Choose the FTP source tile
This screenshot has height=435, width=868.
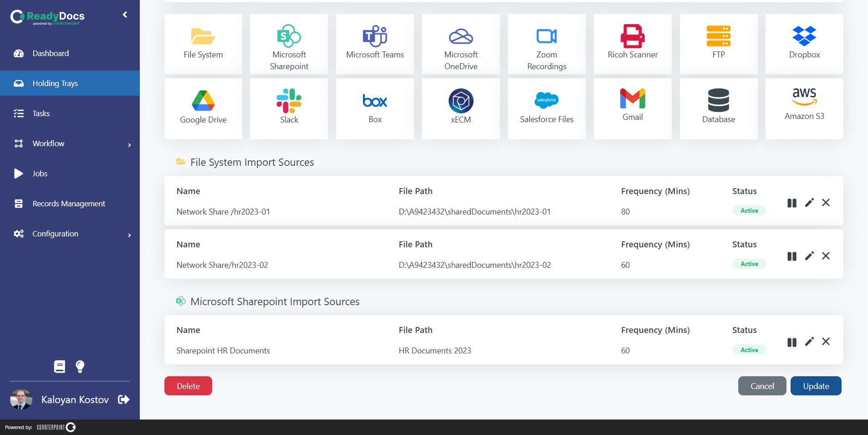[x=719, y=44]
